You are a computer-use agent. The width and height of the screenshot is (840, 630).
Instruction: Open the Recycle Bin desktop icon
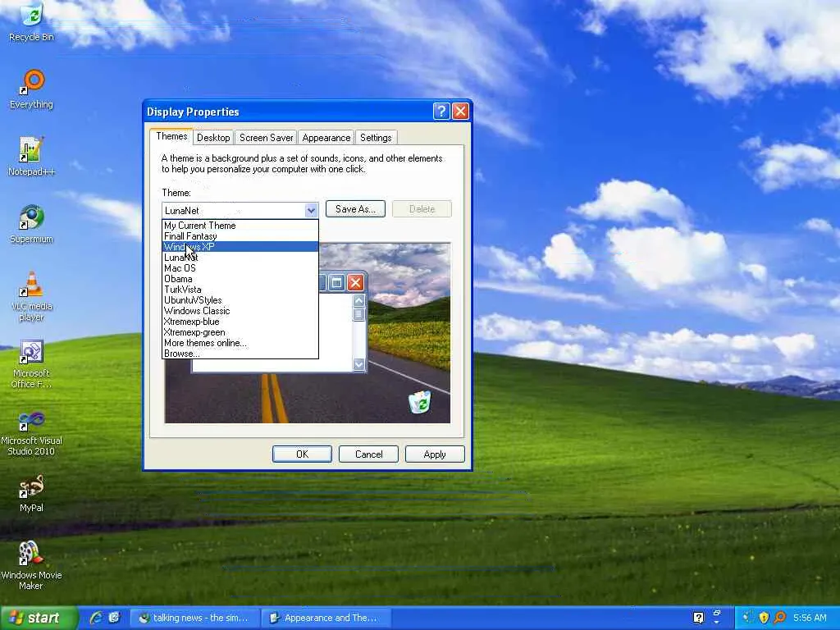32,22
